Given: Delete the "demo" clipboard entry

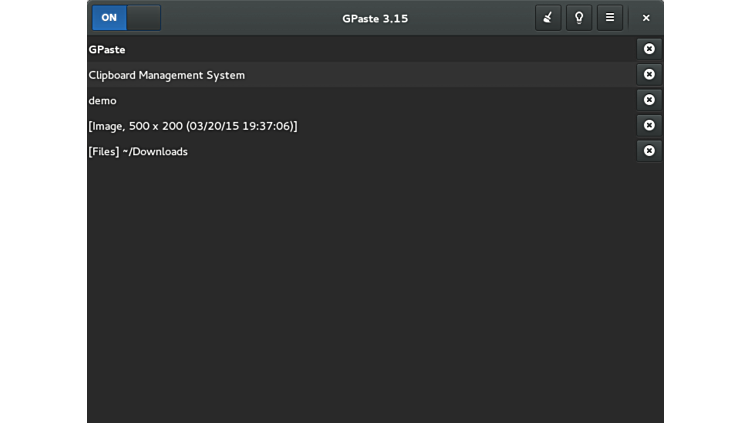Looking at the screenshot, I should [649, 100].
